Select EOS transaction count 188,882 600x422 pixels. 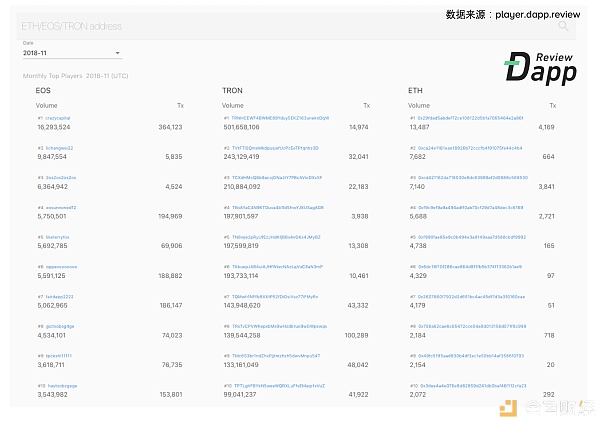pos(170,275)
